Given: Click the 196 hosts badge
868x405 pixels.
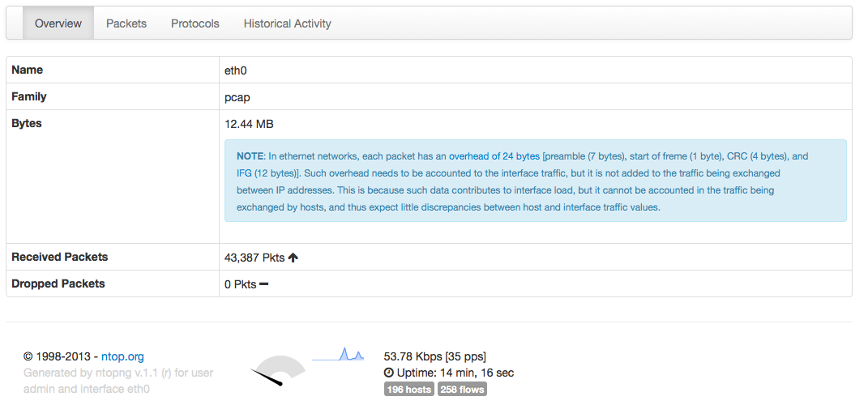Looking at the screenshot, I should pyautogui.click(x=408, y=390).
